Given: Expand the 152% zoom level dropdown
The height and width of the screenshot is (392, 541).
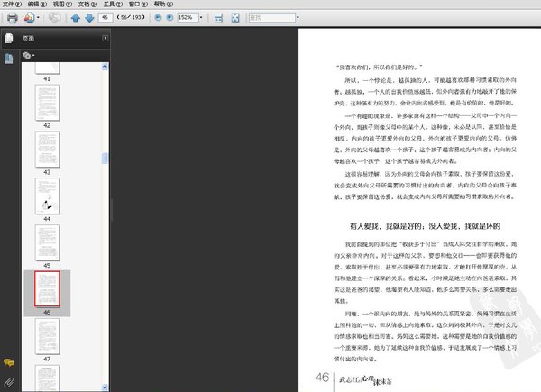Looking at the screenshot, I should [x=200, y=17].
